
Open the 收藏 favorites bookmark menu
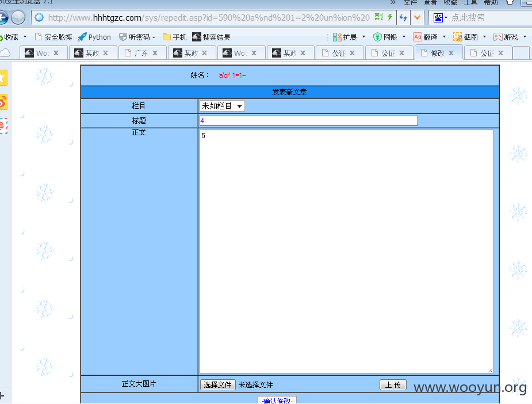click(13, 37)
